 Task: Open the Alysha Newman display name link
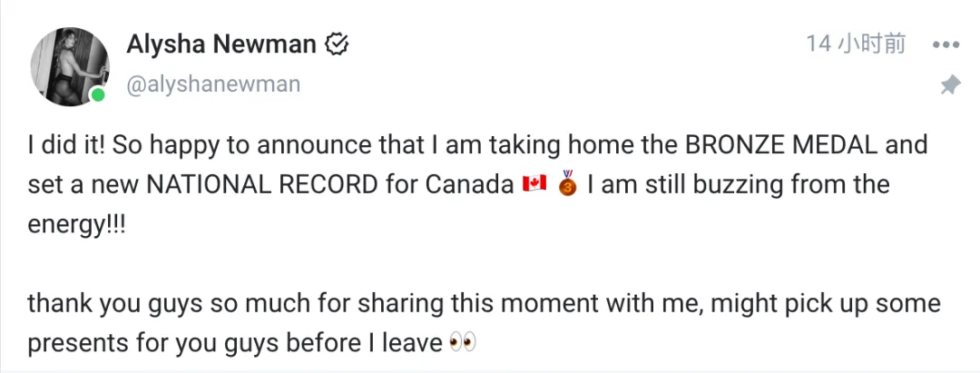pyautogui.click(x=221, y=44)
